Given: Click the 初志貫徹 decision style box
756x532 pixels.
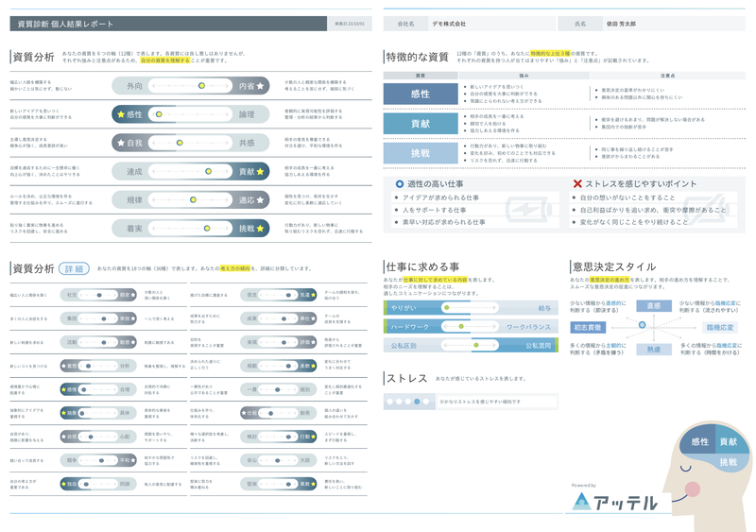Looking at the screenshot, I should [587, 328].
